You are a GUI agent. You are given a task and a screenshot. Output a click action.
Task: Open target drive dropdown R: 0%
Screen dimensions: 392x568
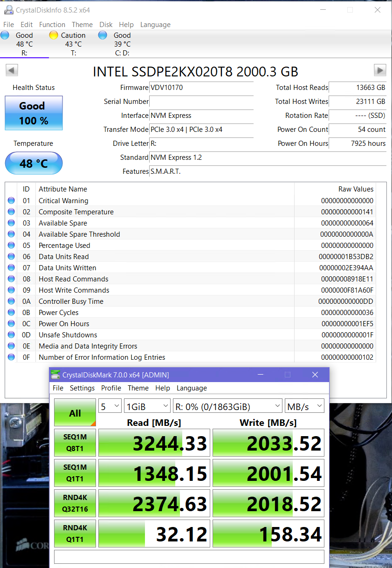(x=227, y=406)
